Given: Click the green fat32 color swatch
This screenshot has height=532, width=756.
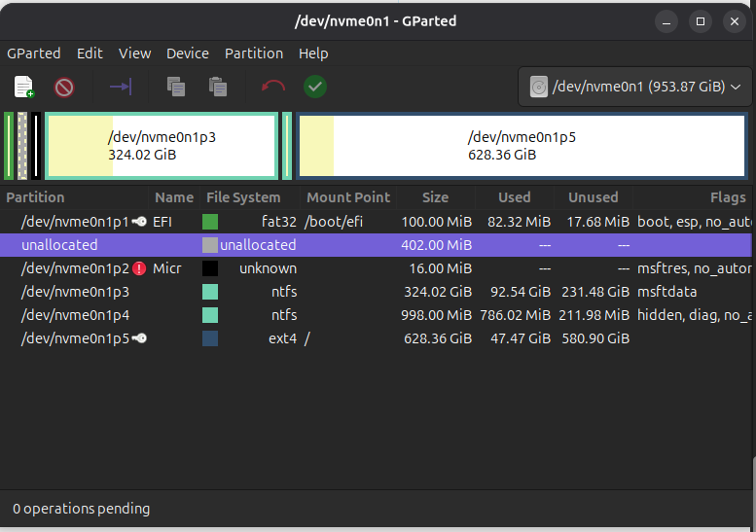Looking at the screenshot, I should point(210,222).
